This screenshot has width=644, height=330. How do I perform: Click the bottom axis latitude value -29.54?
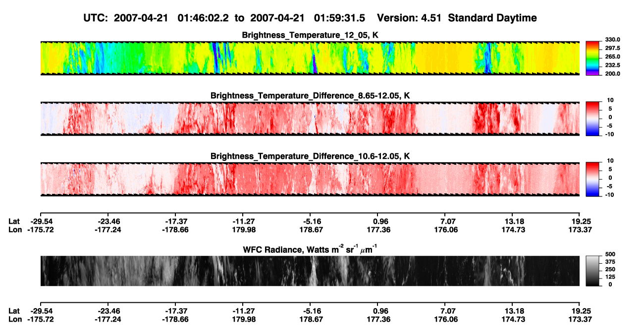coord(41,311)
